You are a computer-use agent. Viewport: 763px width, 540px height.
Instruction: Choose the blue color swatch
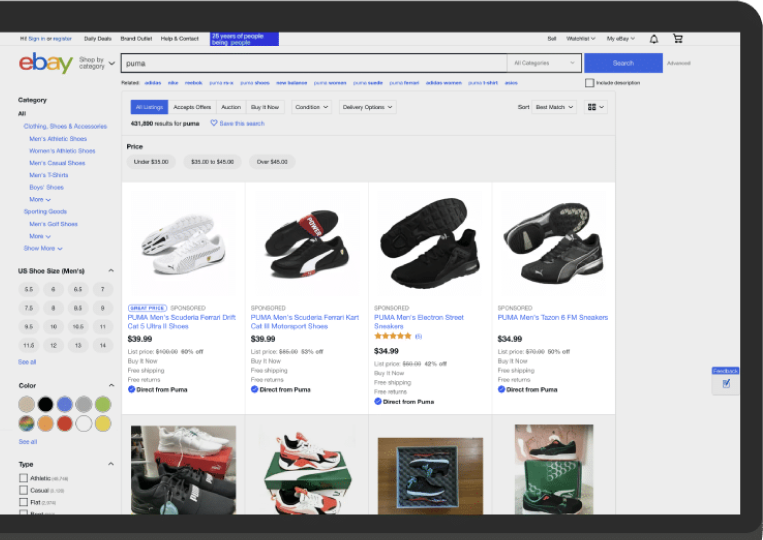(64, 404)
